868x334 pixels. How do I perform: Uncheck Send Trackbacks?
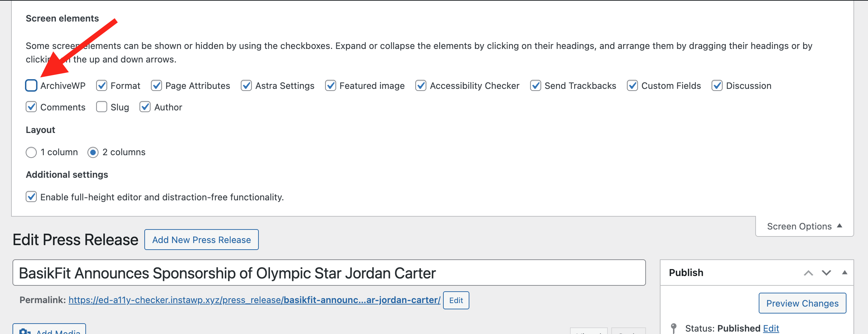(x=536, y=85)
